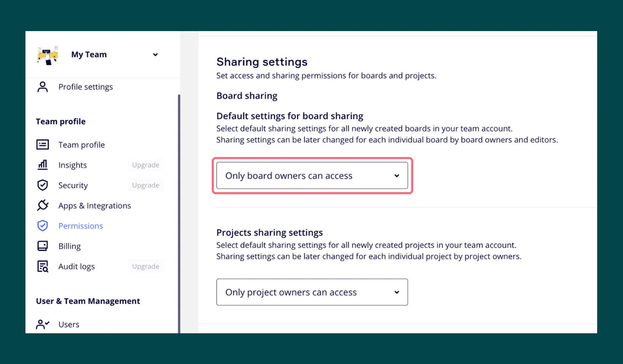The height and width of the screenshot is (364, 623).
Task: Open the Permissions menu item
Action: [80, 226]
